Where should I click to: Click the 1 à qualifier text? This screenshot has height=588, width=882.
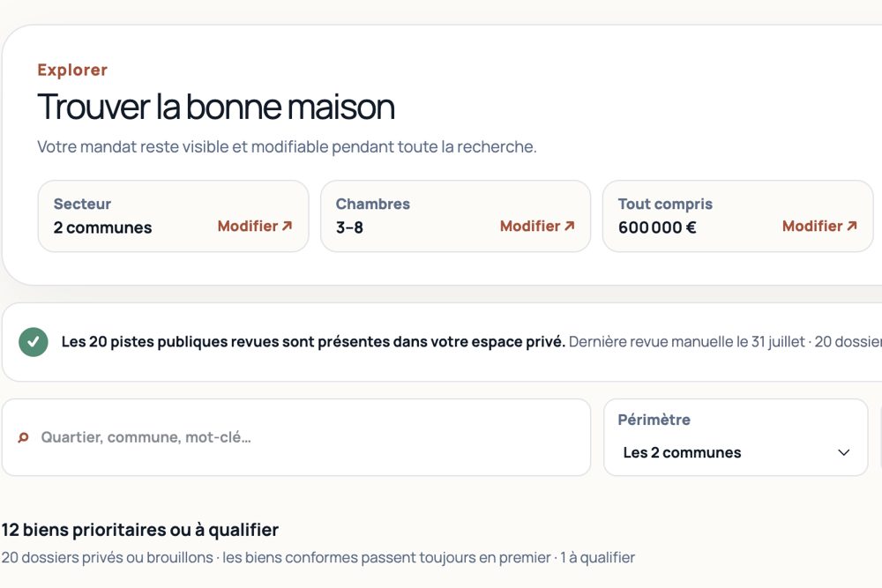tap(597, 558)
